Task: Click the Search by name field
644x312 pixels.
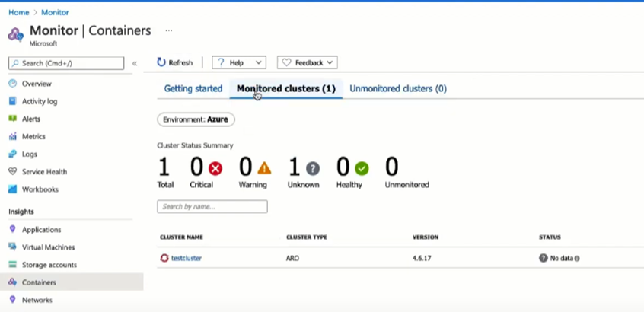Action: coord(212,206)
